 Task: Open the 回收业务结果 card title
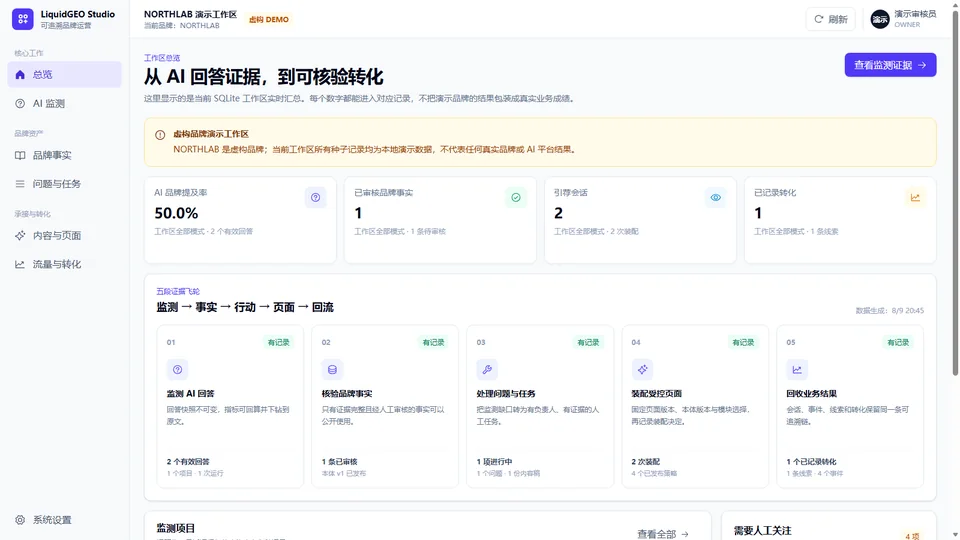pyautogui.click(x=812, y=394)
